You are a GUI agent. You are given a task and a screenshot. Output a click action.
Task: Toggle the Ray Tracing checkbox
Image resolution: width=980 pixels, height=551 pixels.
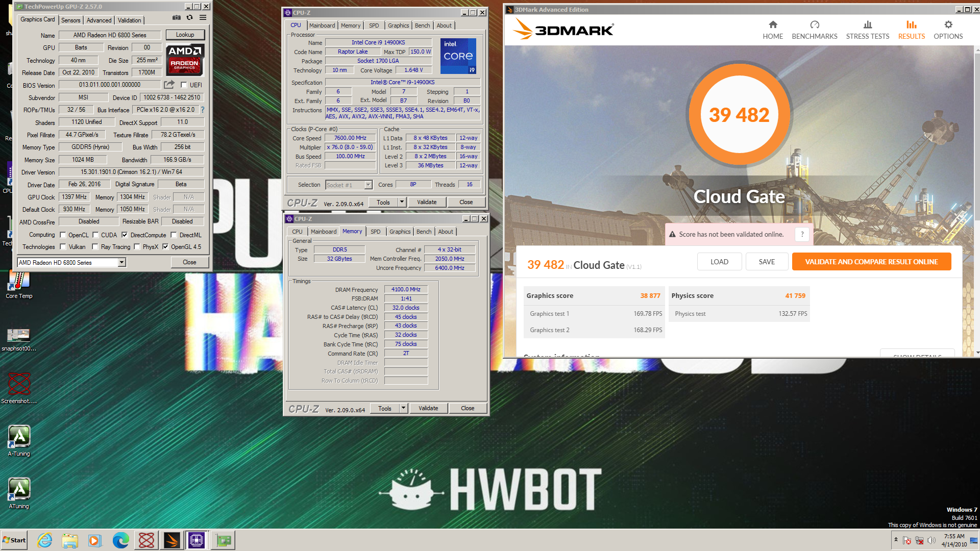(95, 246)
